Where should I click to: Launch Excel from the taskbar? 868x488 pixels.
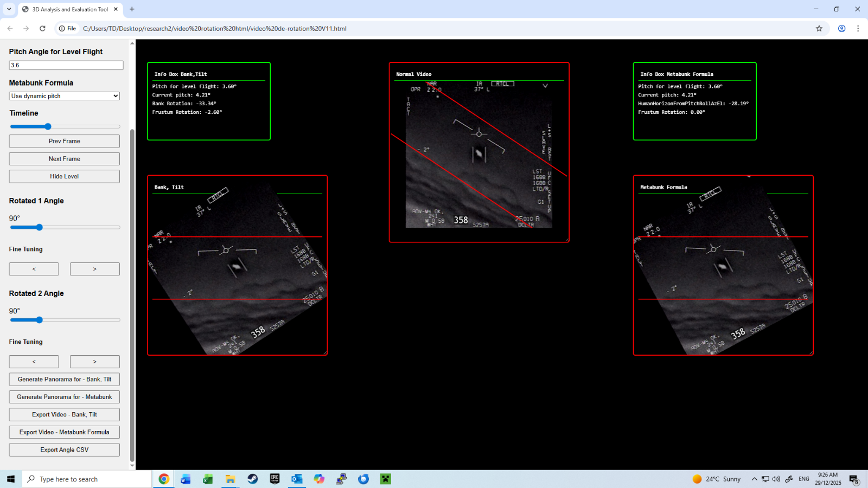[x=208, y=479]
